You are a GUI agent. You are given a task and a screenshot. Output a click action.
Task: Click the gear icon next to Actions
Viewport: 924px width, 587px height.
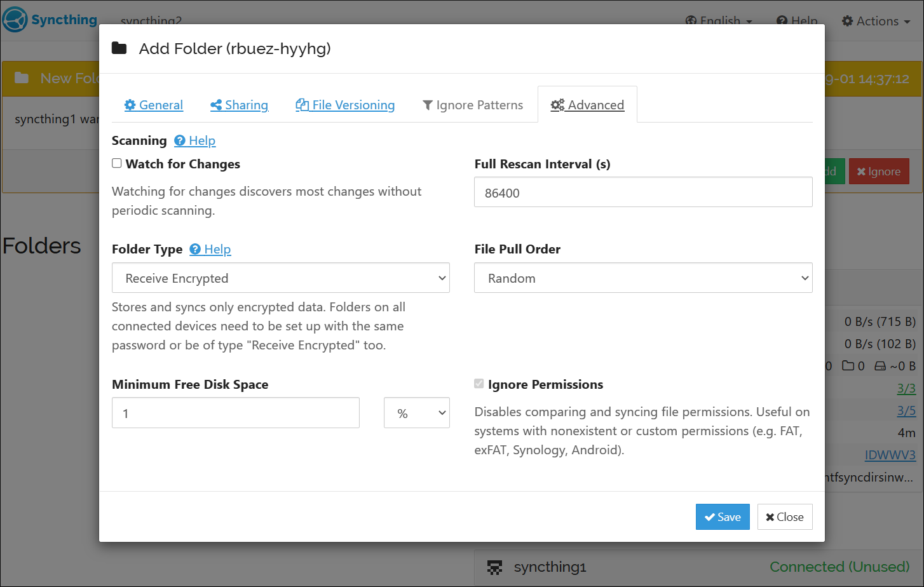[848, 21]
